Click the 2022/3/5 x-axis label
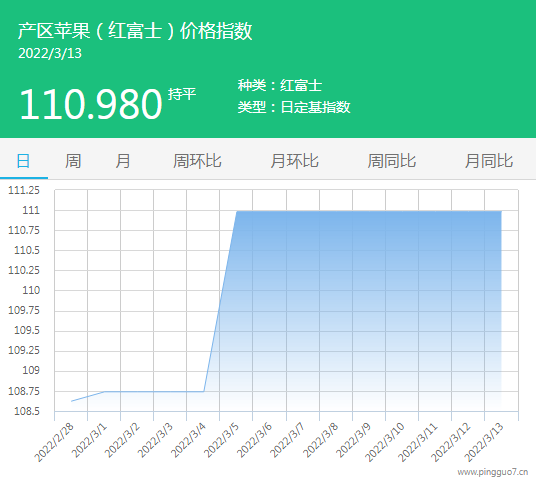 pyautogui.click(x=222, y=440)
